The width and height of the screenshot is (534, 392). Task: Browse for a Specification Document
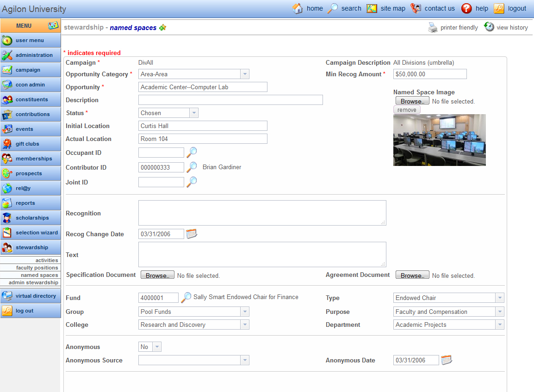(x=157, y=274)
